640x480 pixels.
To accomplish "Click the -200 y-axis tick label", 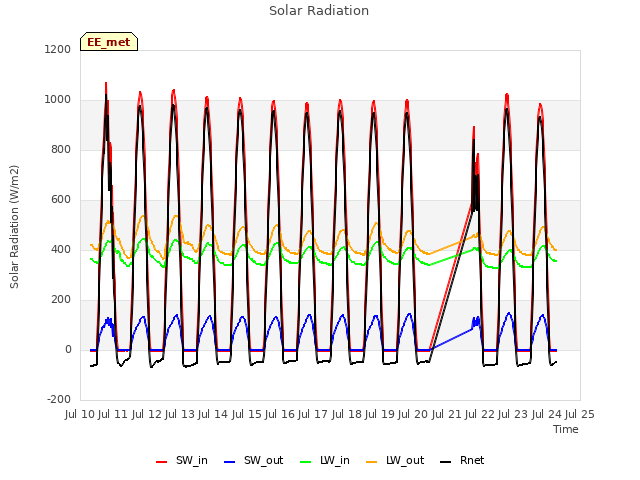I will coord(59,399).
